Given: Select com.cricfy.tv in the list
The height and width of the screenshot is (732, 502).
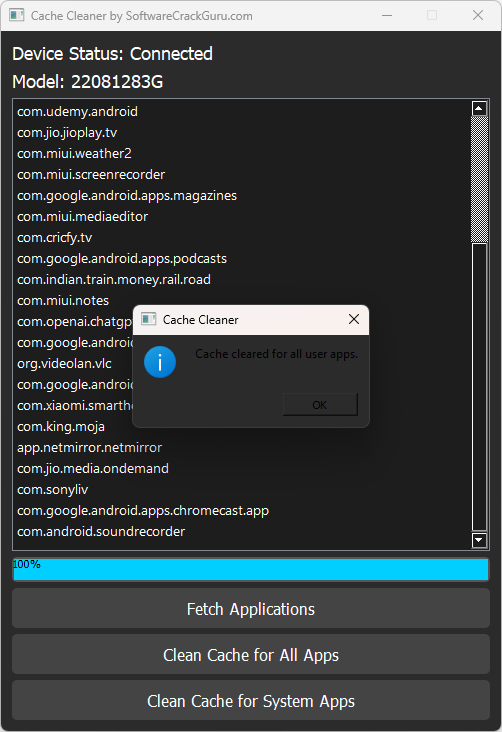Looking at the screenshot, I should 55,238.
